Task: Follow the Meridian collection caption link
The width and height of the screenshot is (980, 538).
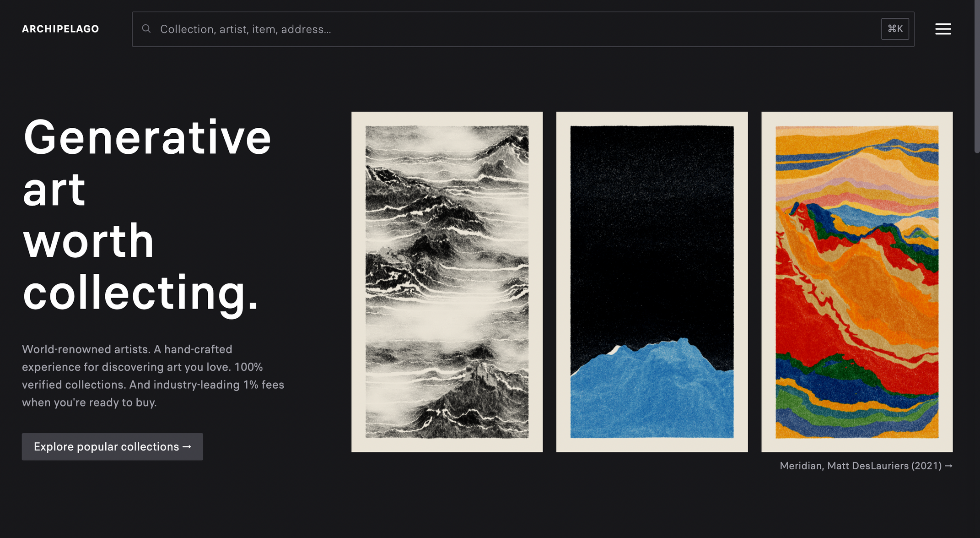Action: pyautogui.click(x=801, y=466)
